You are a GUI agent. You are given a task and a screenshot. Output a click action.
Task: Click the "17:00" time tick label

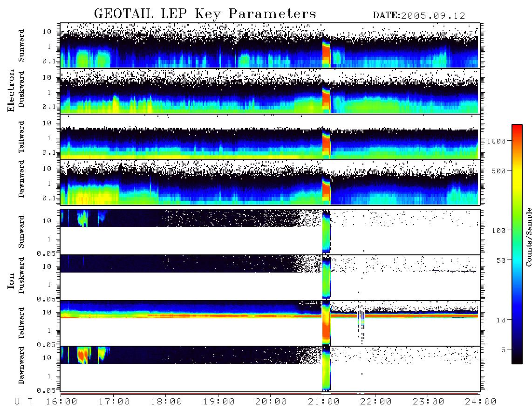click(x=114, y=402)
